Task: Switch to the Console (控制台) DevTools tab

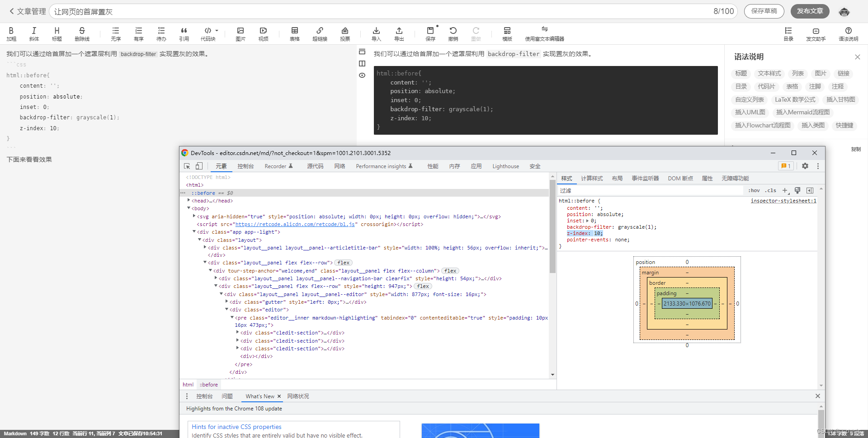Action: pos(245,166)
